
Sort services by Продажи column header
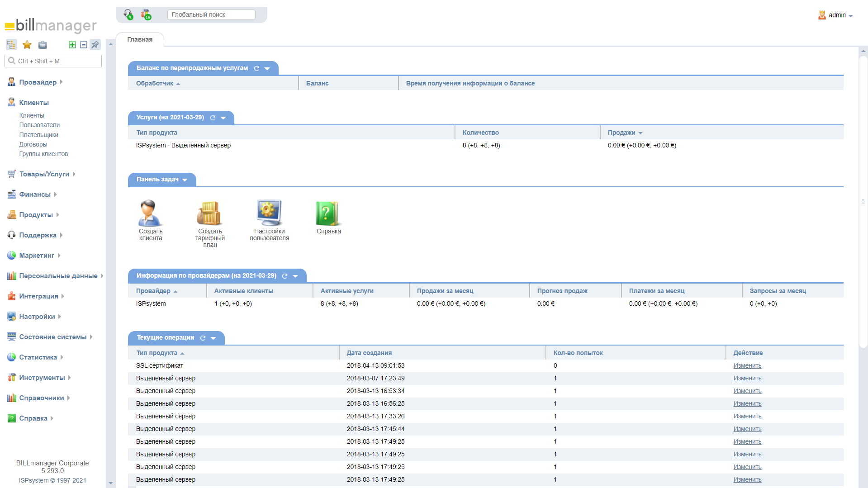point(621,133)
